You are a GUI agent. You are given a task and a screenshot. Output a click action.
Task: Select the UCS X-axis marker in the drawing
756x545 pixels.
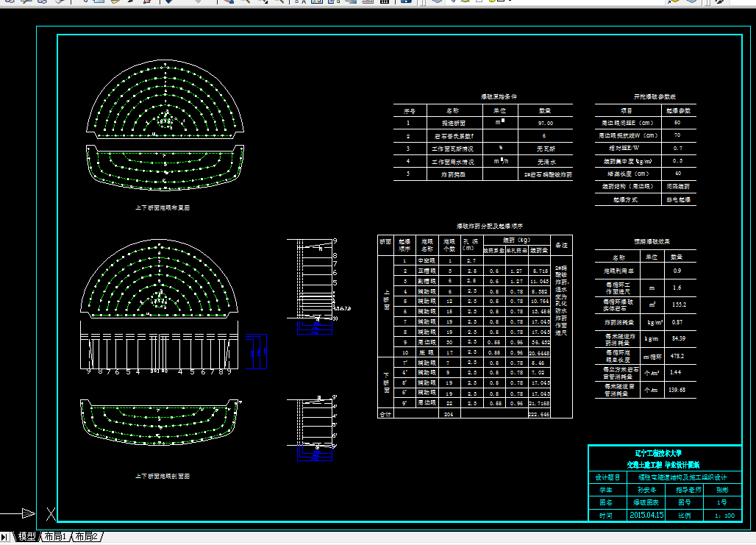pyautogui.click(x=51, y=513)
